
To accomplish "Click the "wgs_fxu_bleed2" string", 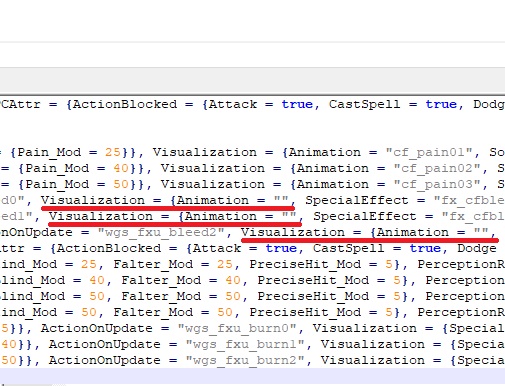I will [161, 233].
